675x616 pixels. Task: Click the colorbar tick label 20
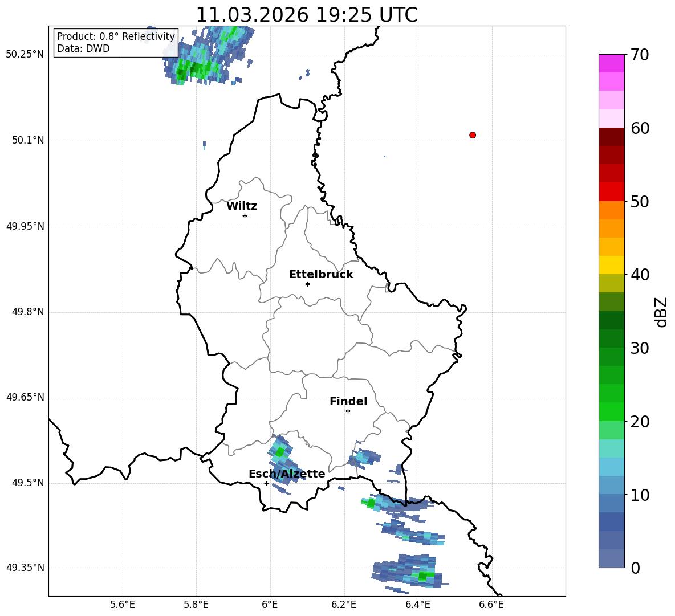pyautogui.click(x=640, y=422)
